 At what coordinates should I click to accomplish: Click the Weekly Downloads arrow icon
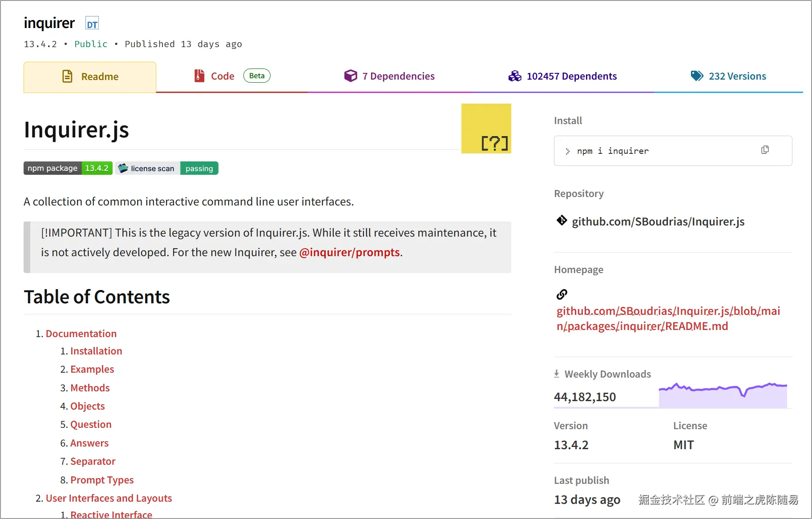pyautogui.click(x=557, y=374)
